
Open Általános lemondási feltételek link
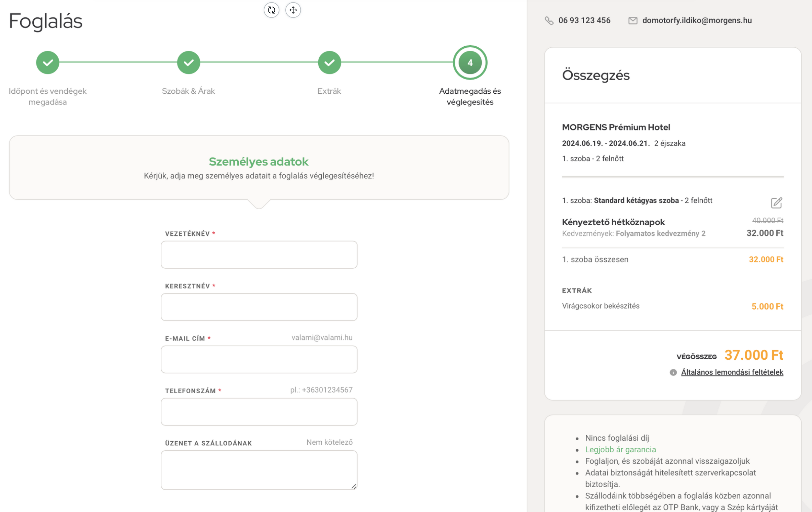tap(732, 372)
